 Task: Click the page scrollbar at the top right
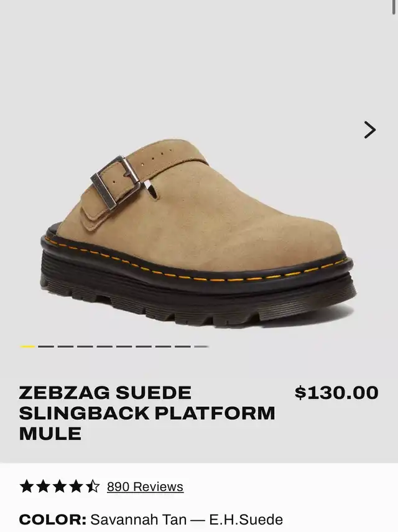point(394,7)
